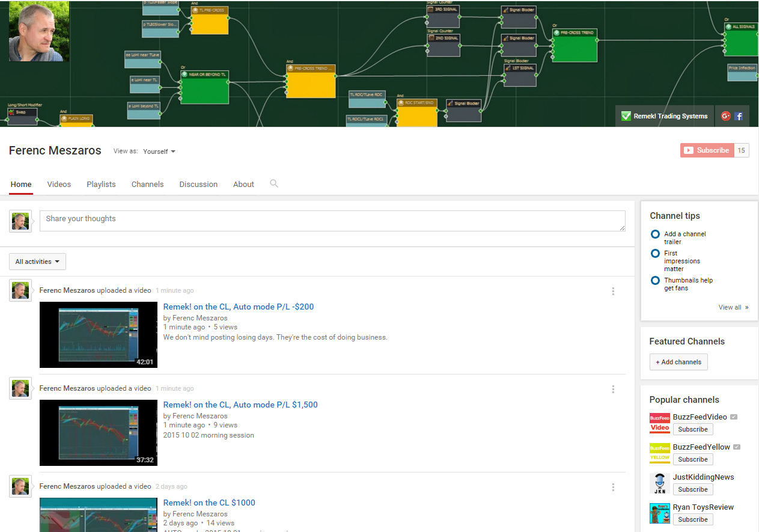Click the BuzzFeedYellow channel name
Image resolution: width=759 pixels, height=532 pixels.
(x=701, y=447)
